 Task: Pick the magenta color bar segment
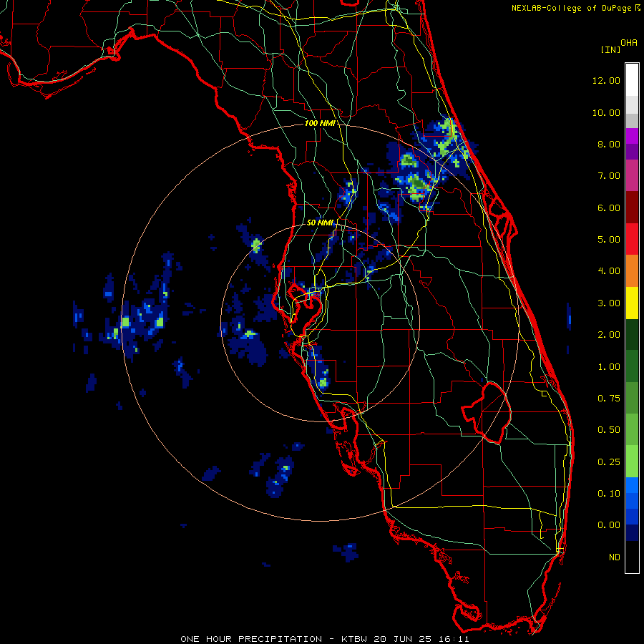(632, 136)
